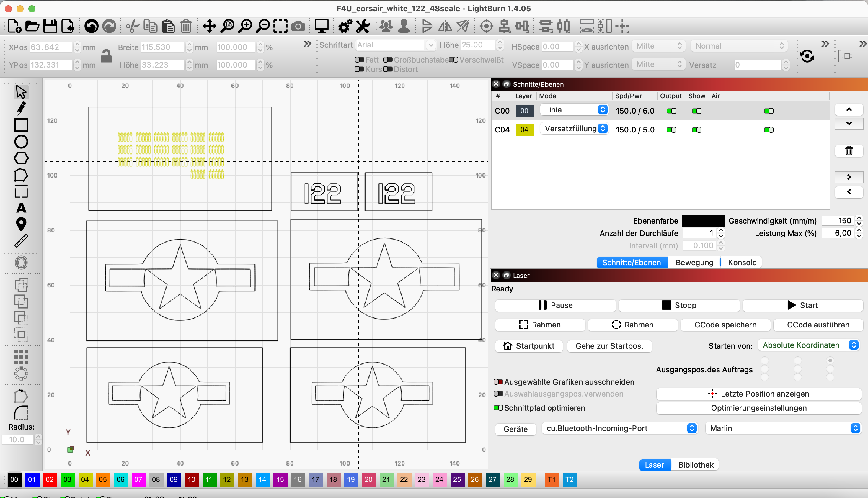Image resolution: width=868 pixels, height=498 pixels.
Task: Click the Start laser button
Action: (802, 305)
